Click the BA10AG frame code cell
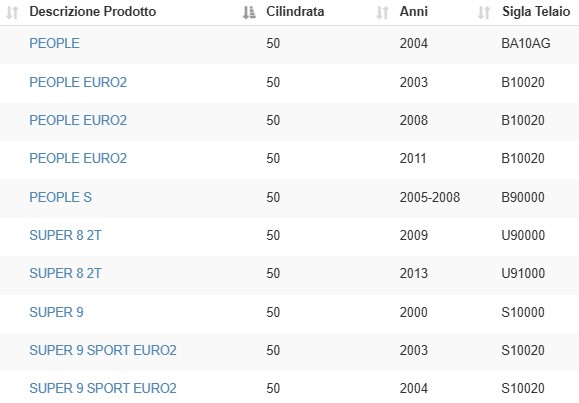 (526, 43)
